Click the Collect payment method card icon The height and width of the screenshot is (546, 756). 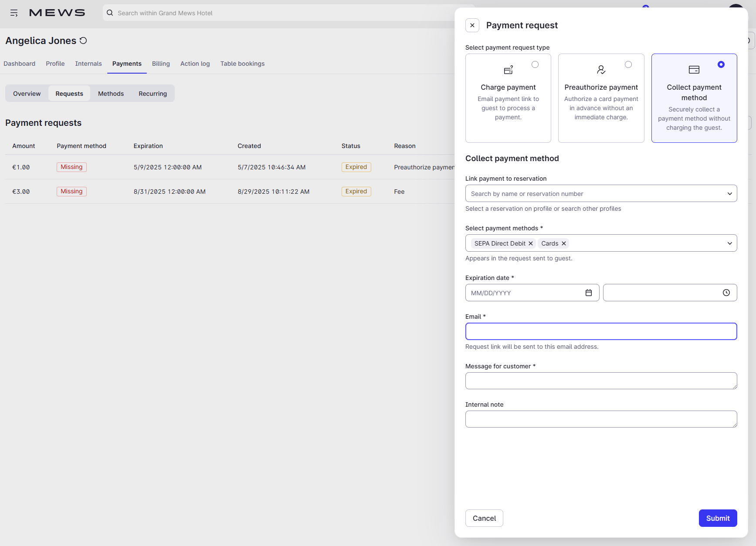pyautogui.click(x=694, y=70)
